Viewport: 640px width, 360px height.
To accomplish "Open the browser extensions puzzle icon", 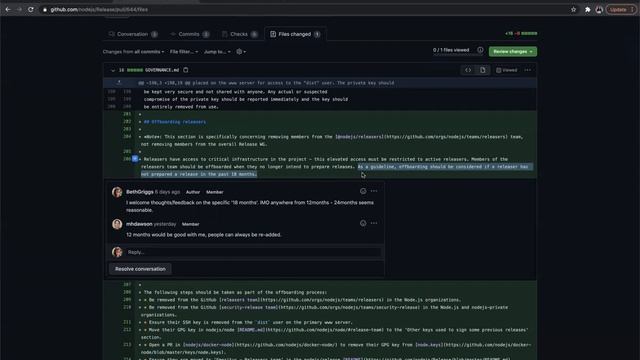I will click(x=587, y=9).
